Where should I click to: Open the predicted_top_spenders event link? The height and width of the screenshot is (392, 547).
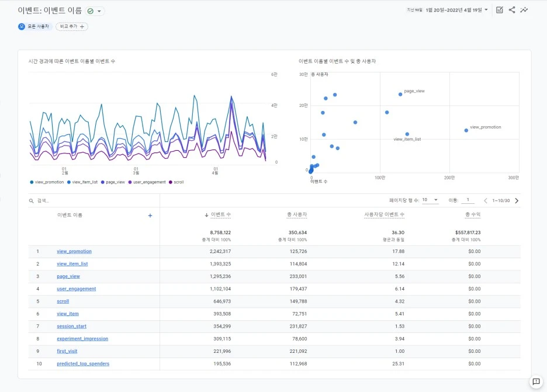point(83,364)
